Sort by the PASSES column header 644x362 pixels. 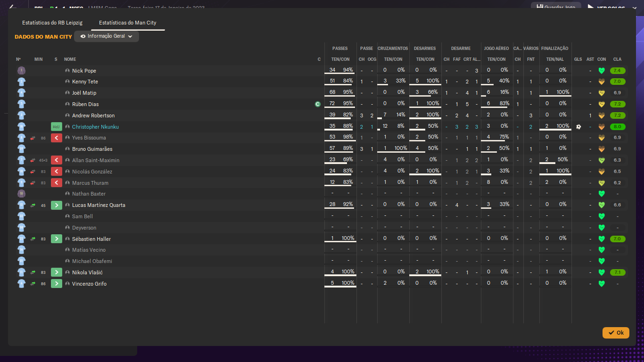pos(340,49)
